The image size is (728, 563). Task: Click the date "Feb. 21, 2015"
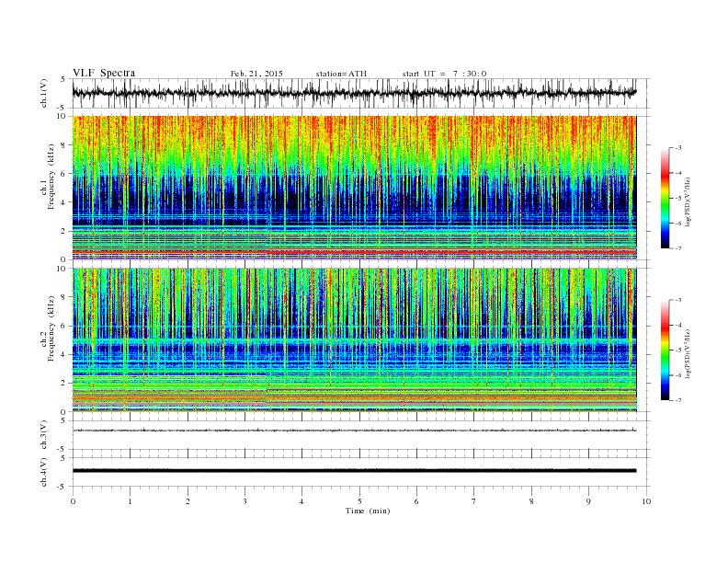tap(256, 74)
